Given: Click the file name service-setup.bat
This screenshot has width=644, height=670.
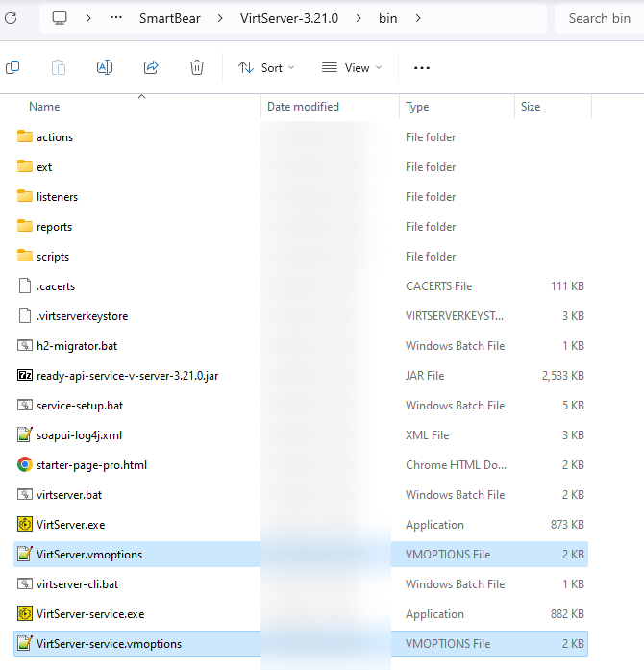Looking at the screenshot, I should [x=80, y=406].
